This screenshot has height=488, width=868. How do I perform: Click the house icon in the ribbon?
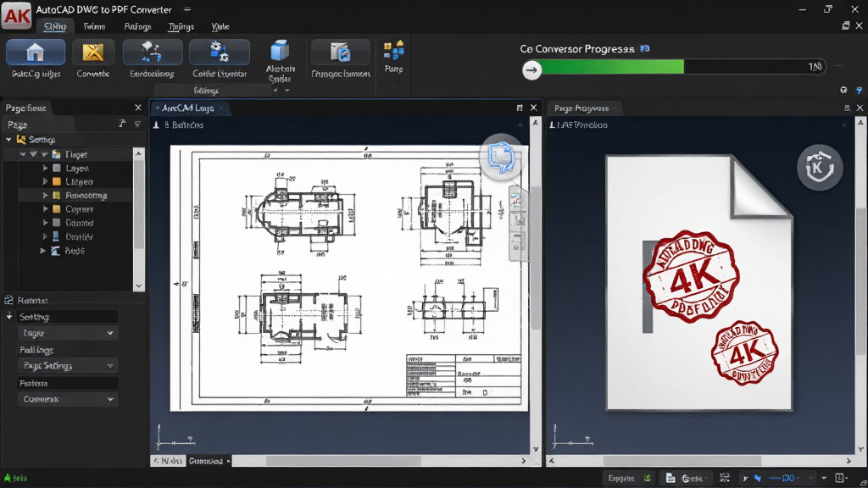(x=35, y=53)
